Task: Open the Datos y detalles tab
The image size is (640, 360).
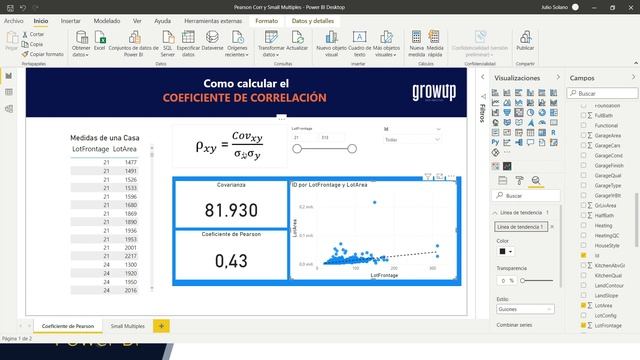Action: click(x=313, y=21)
